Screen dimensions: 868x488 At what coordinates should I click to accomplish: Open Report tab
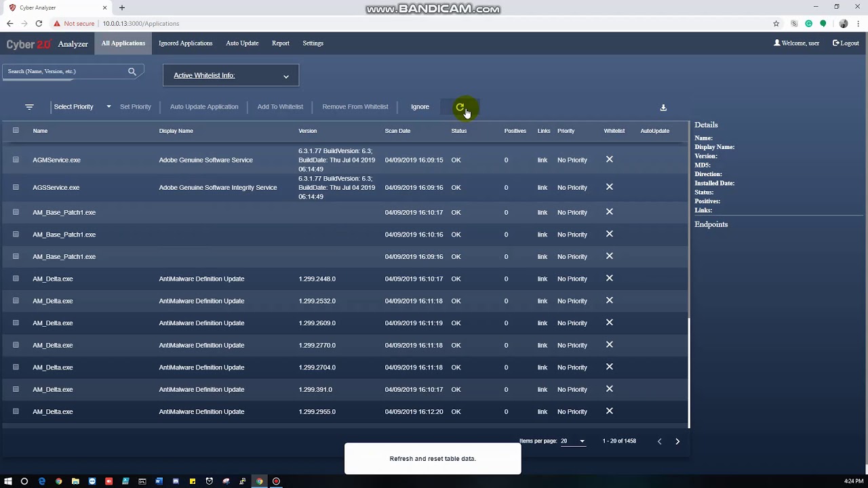pyautogui.click(x=280, y=43)
